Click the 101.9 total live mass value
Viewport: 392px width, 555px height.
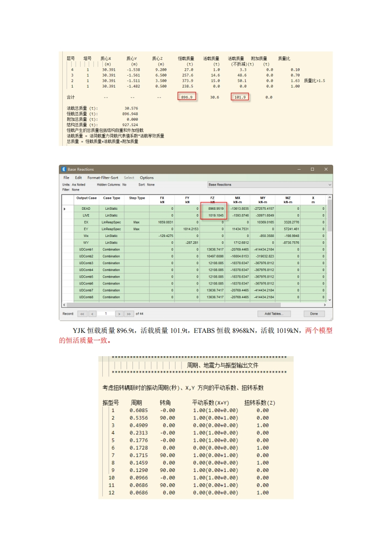[x=240, y=97]
